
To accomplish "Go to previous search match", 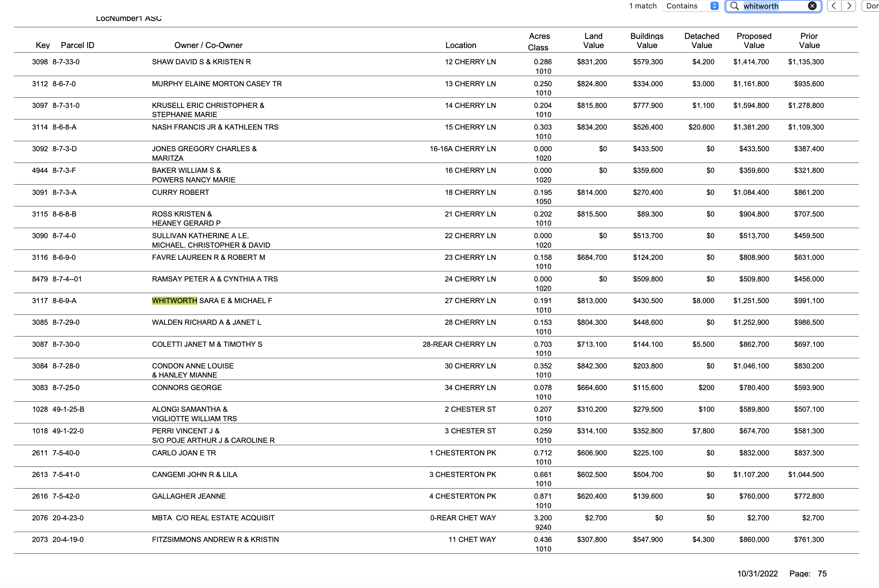I will (834, 6).
